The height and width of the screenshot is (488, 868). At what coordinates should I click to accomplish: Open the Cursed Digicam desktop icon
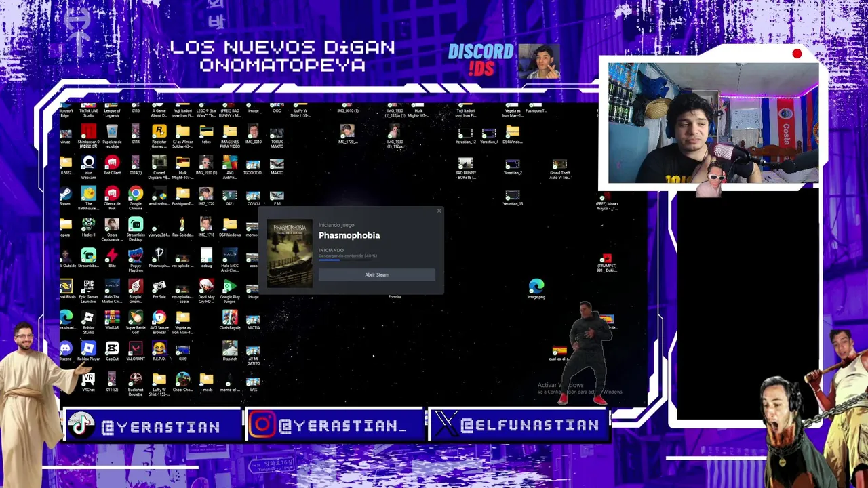point(159,163)
